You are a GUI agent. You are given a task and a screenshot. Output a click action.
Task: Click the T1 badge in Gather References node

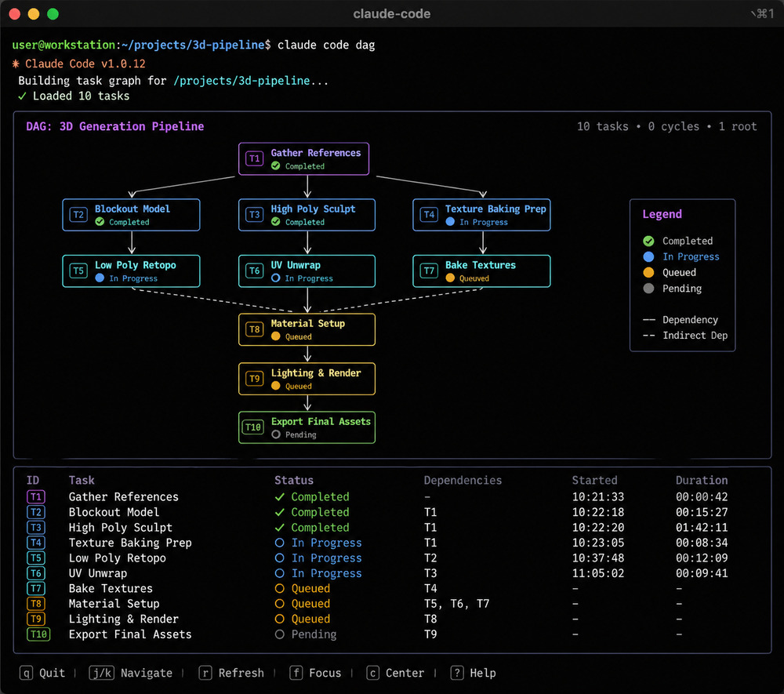(255, 158)
